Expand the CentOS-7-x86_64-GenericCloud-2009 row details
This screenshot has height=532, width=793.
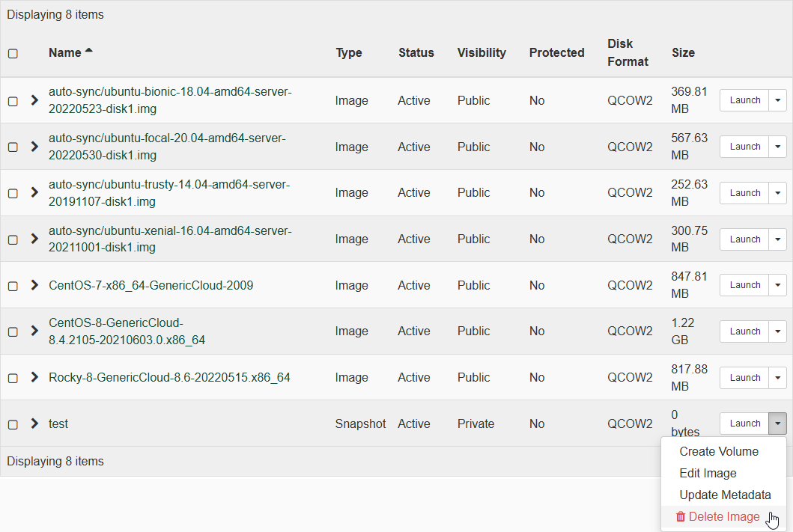tap(34, 285)
